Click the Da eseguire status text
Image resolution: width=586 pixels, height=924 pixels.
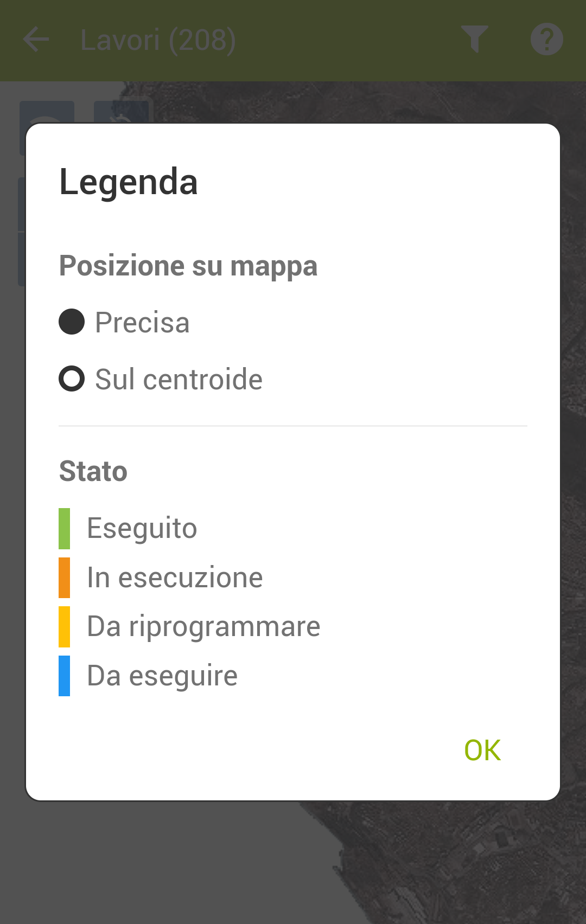(162, 676)
